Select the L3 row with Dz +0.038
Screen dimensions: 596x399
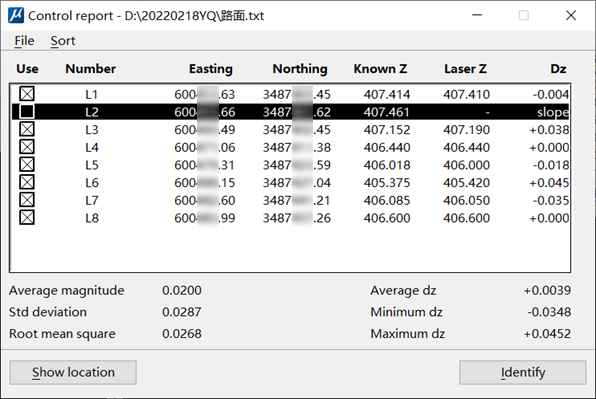point(290,130)
